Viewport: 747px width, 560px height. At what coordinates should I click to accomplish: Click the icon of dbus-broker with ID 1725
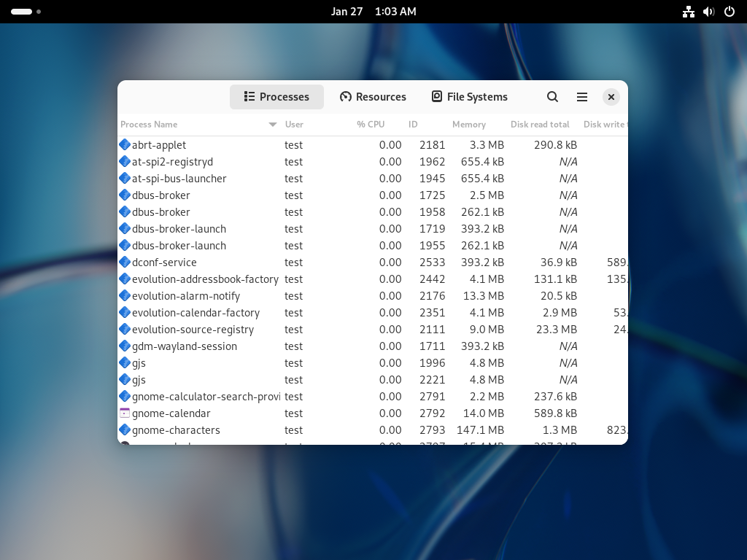(x=125, y=195)
